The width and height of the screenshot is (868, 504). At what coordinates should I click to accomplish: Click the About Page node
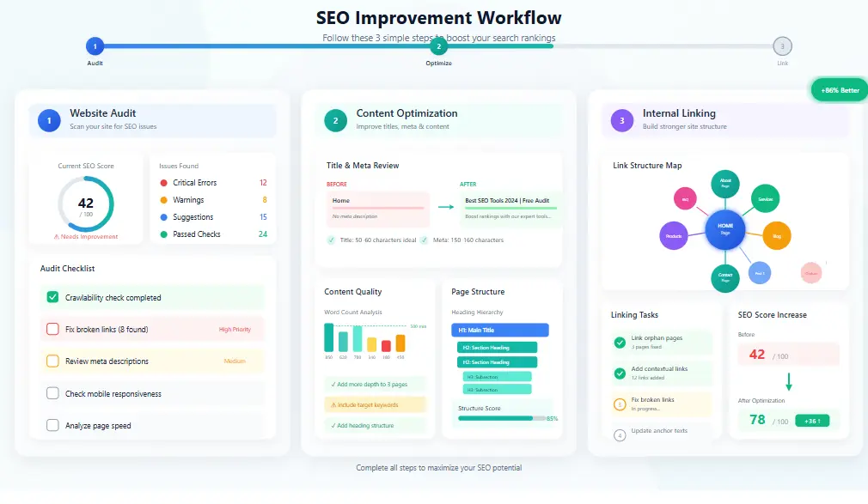(x=725, y=181)
